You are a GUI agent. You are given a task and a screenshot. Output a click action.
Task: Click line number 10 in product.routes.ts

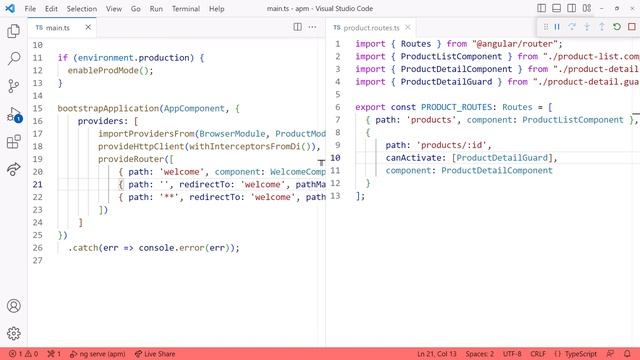click(x=335, y=158)
